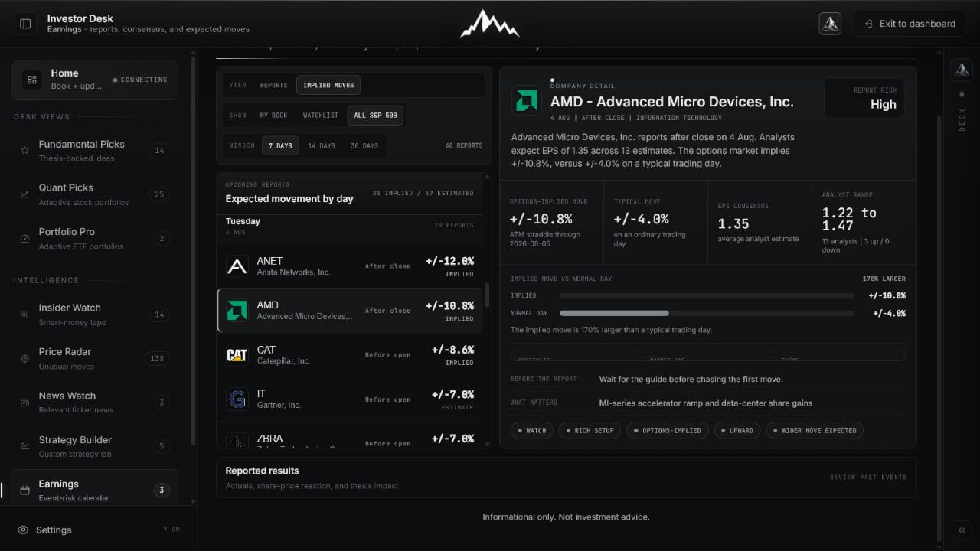The height and width of the screenshot is (551, 980).
Task: Click the "60 REPORTS" count text
Action: coord(464,145)
